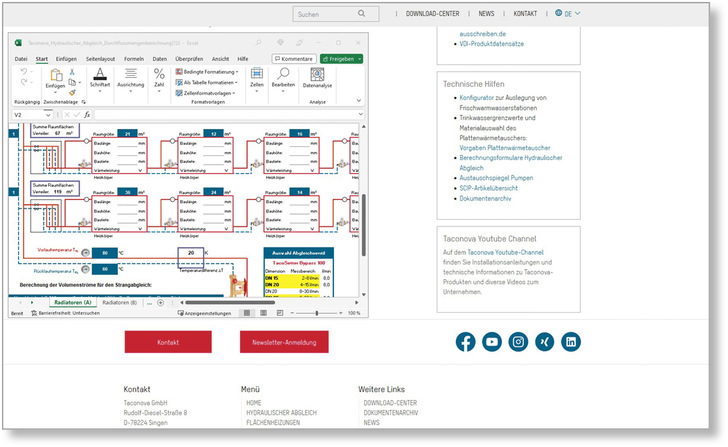
Task: Click the magnifier icon in search box
Action: [x=370, y=15]
